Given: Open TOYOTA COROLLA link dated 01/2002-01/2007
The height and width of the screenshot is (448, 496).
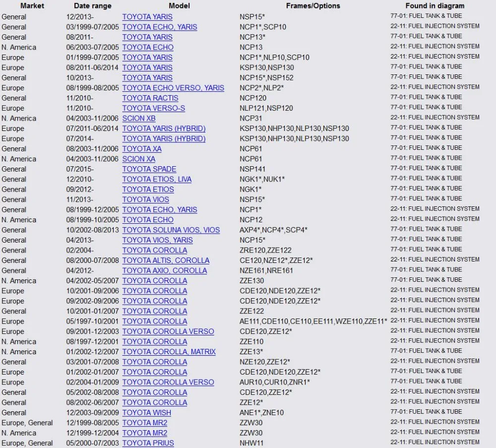Looking at the screenshot, I should (x=155, y=372).
